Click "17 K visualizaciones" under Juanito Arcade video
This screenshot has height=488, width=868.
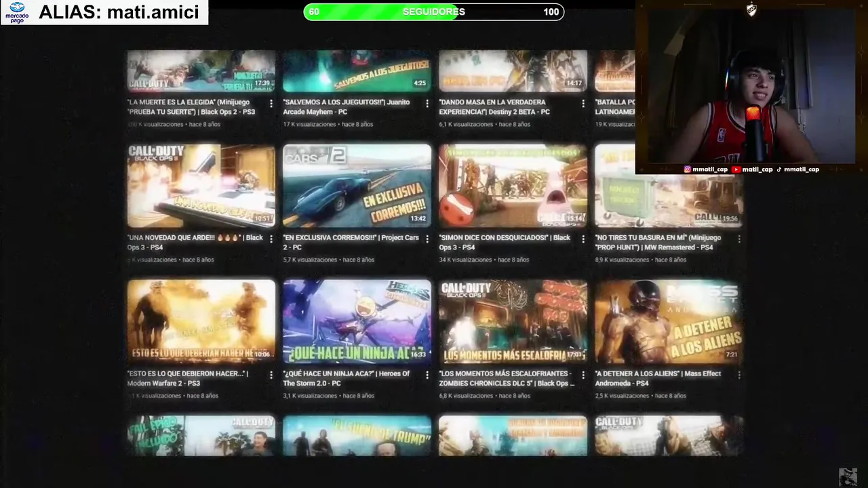pyautogui.click(x=309, y=125)
